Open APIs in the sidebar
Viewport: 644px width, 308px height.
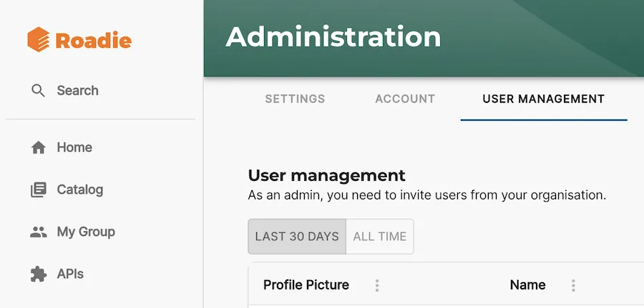point(70,274)
